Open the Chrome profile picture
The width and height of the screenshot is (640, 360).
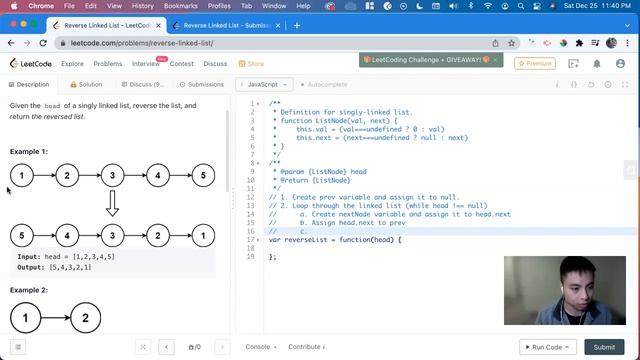pyautogui.click(x=611, y=43)
